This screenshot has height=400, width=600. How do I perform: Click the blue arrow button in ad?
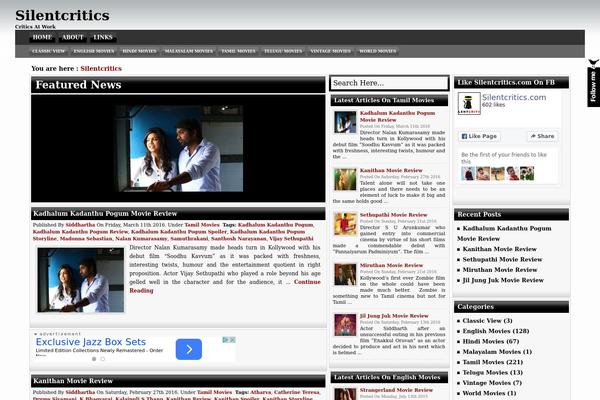[189, 349]
